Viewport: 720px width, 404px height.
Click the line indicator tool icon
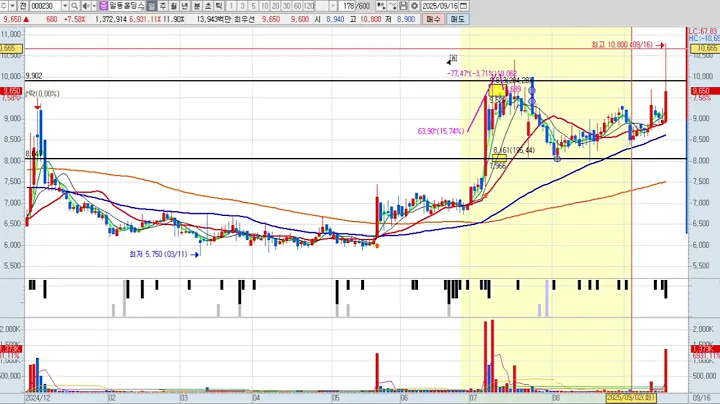click(x=392, y=6)
